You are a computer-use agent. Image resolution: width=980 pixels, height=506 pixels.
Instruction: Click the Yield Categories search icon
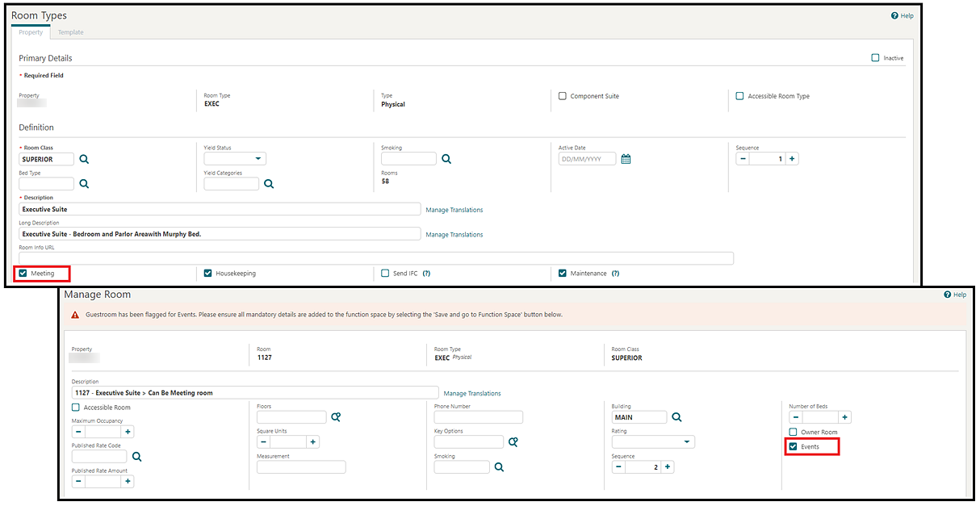[x=269, y=184]
